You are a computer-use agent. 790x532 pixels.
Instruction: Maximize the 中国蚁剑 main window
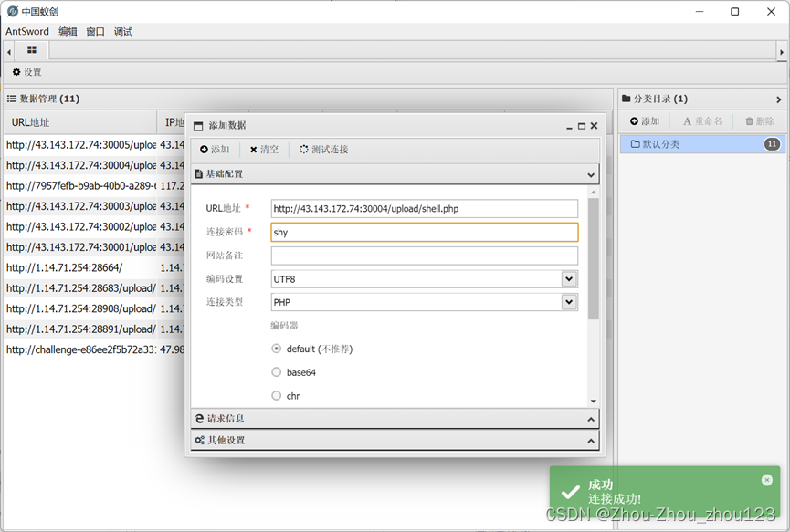point(734,12)
